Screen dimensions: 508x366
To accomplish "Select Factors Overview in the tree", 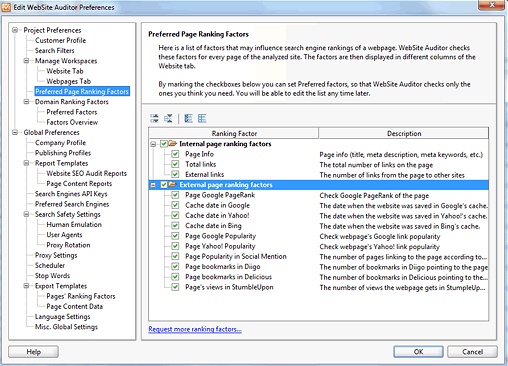I will click(72, 122).
